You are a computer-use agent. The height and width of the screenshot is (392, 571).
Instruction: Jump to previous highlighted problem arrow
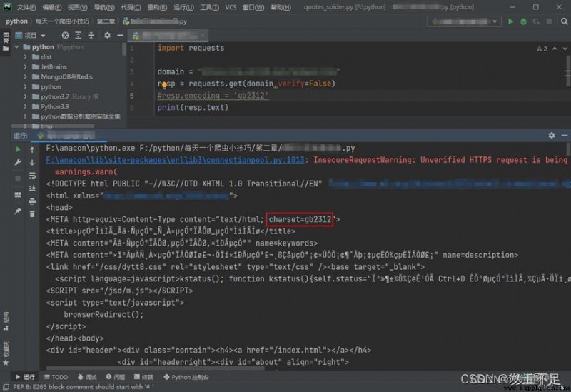pos(555,49)
